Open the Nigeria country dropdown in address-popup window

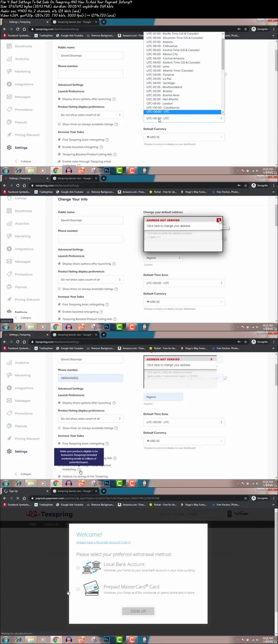pos(163,258)
